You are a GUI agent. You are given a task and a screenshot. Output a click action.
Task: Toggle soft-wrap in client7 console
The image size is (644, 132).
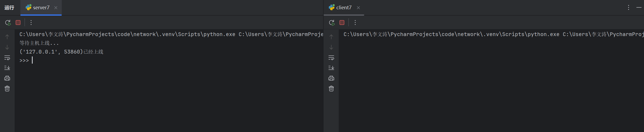[x=331, y=58]
